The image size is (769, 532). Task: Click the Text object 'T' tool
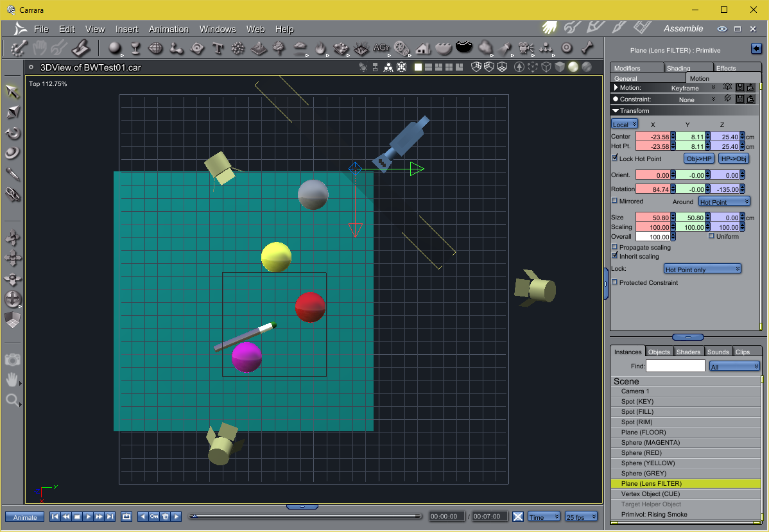coord(218,48)
